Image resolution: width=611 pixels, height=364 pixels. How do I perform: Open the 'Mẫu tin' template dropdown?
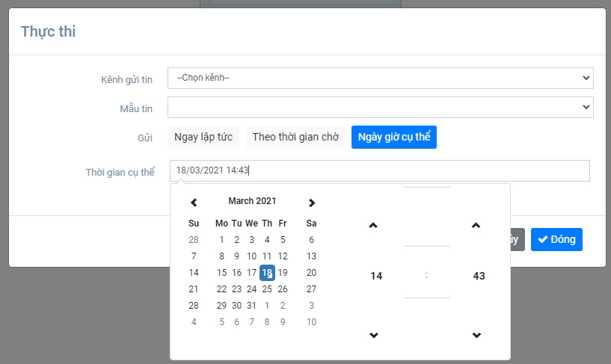380,107
